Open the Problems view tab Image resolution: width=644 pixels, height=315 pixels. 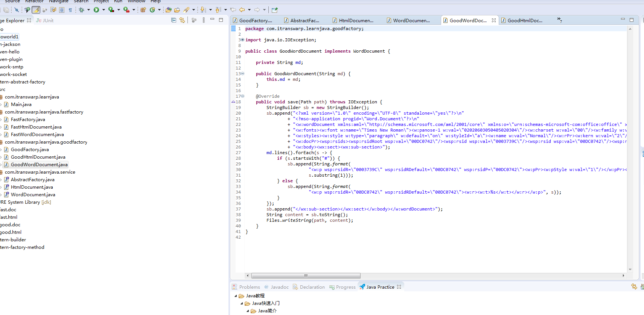click(249, 287)
